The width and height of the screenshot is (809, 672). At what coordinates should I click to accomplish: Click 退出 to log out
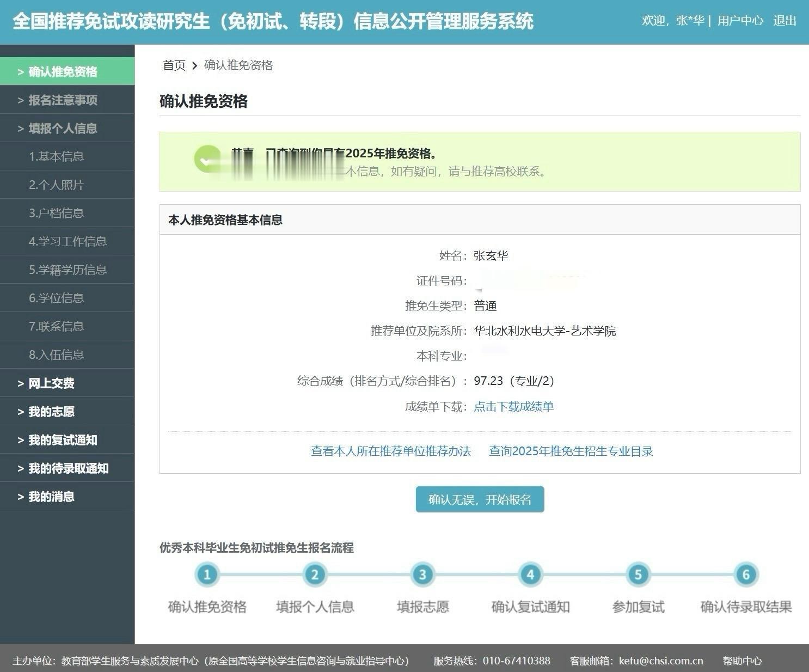click(x=785, y=21)
